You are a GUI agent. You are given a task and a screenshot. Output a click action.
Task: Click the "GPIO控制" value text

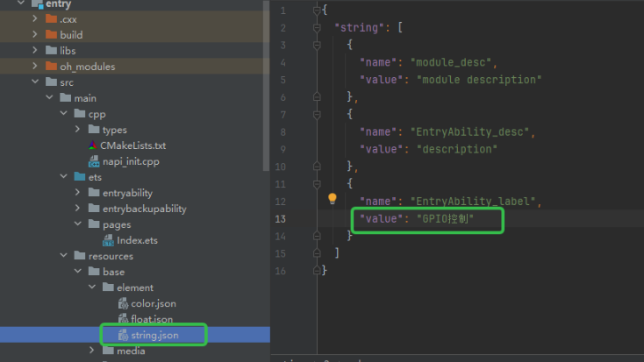[x=445, y=218]
